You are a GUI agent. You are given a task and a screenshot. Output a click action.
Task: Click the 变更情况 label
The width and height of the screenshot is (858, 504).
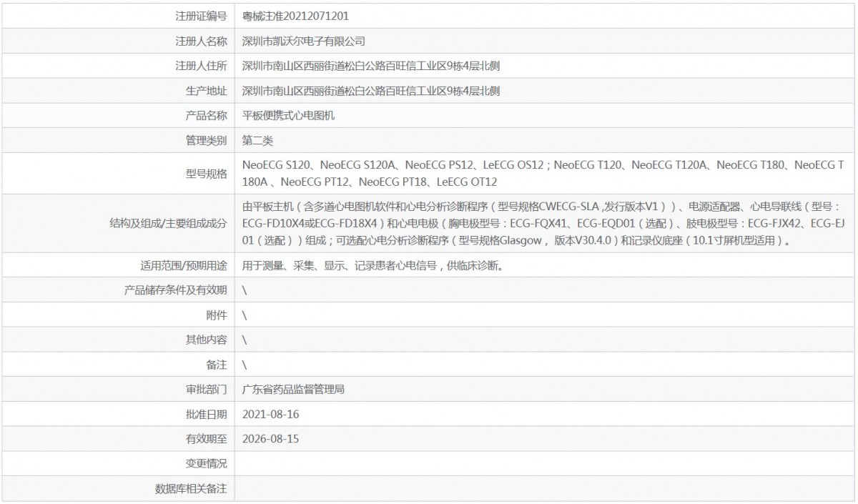pyautogui.click(x=206, y=464)
